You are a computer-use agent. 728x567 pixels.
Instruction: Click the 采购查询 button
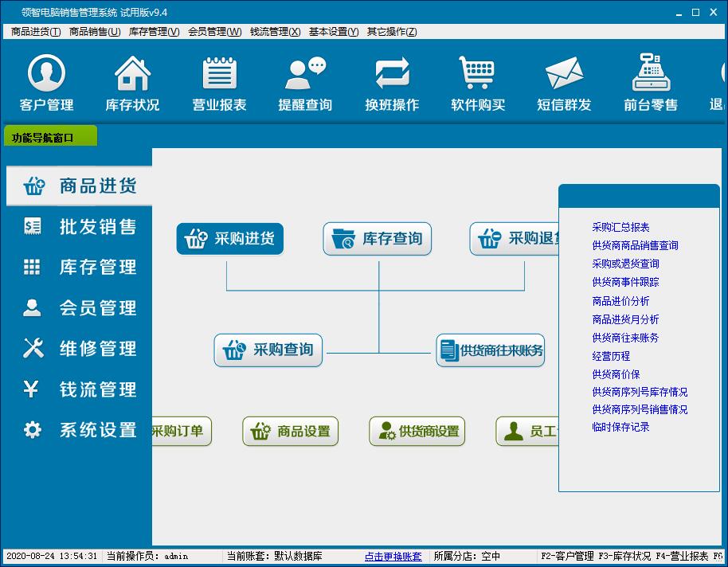(x=268, y=350)
